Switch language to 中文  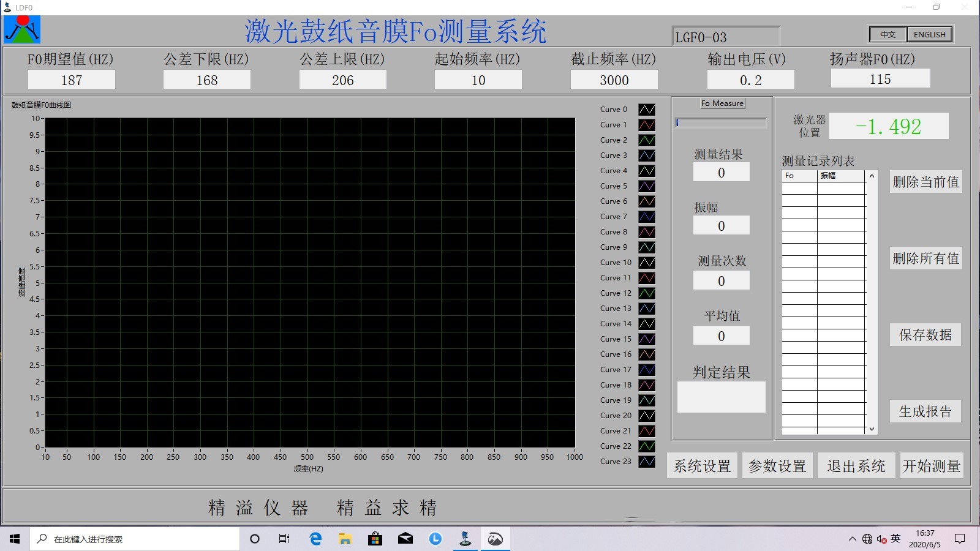tap(888, 34)
